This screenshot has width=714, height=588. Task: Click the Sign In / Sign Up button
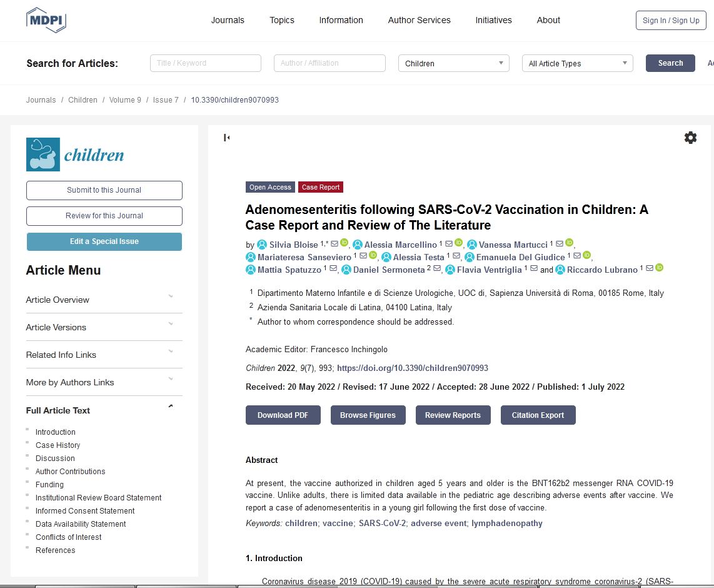pos(671,20)
